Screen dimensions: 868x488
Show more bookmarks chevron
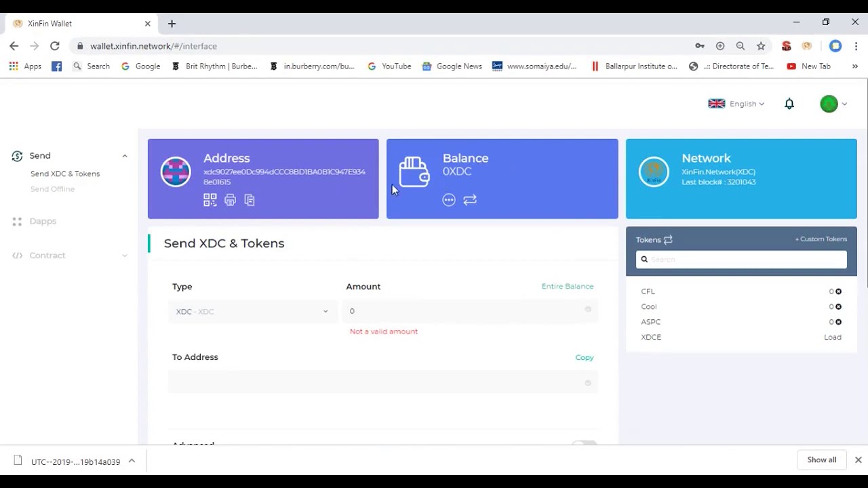coord(855,66)
